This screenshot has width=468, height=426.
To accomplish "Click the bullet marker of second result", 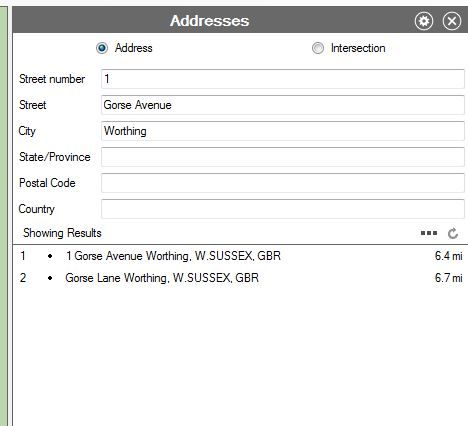I will coord(50,278).
